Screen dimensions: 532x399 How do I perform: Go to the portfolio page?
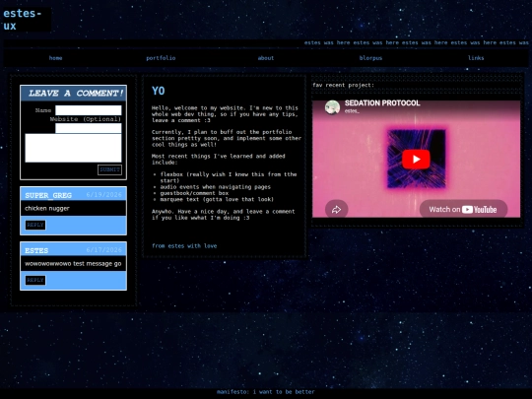[161, 58]
